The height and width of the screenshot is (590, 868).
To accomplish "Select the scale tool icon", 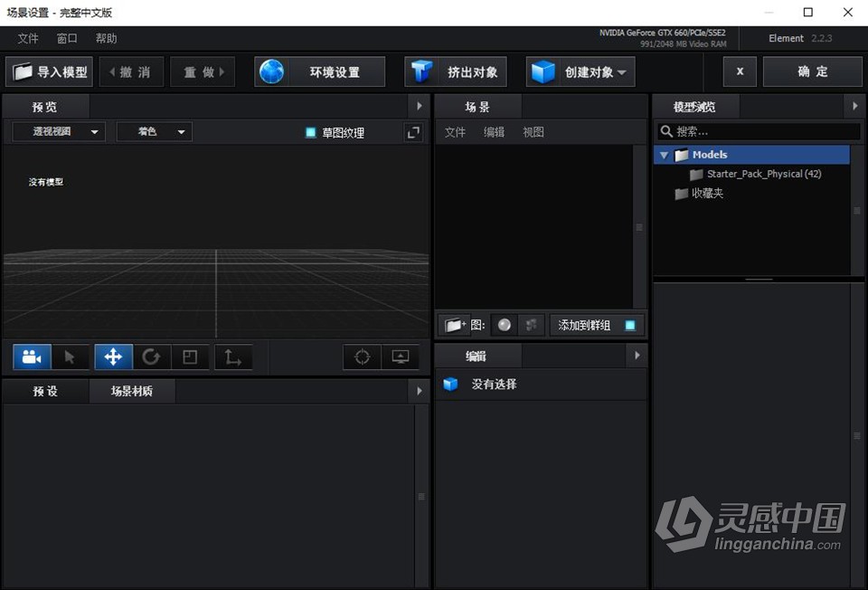I will click(190, 357).
